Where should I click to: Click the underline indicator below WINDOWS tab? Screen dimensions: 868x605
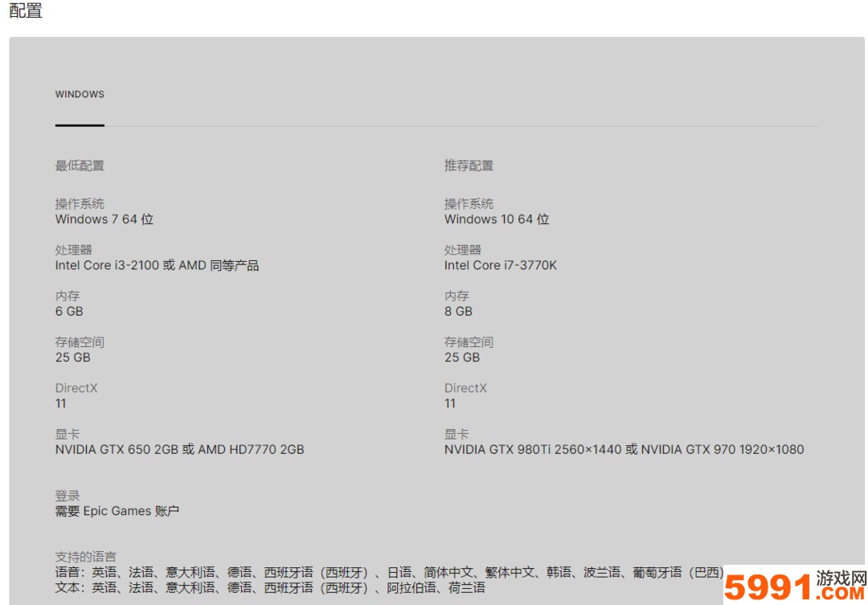pyautogui.click(x=79, y=125)
